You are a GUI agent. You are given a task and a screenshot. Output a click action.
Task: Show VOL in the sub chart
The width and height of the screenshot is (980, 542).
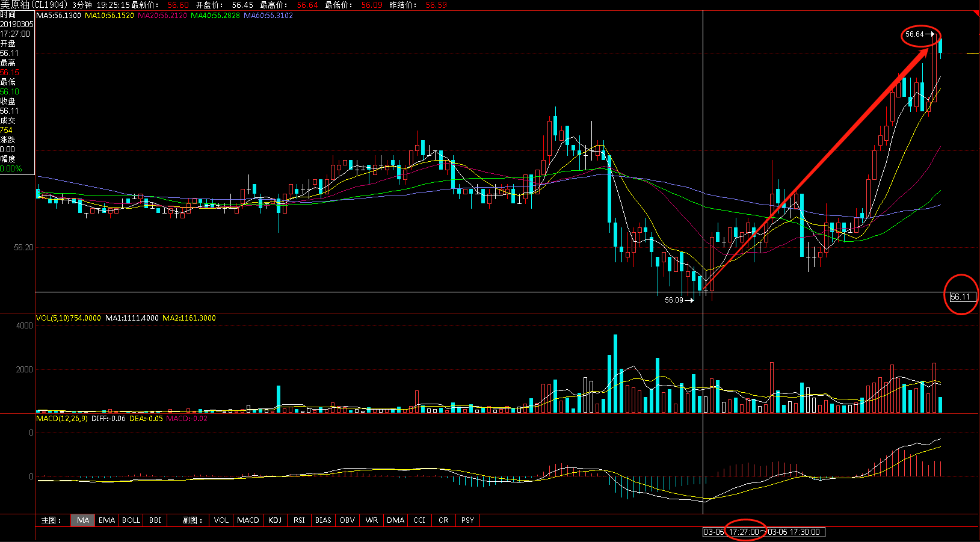[221, 520]
